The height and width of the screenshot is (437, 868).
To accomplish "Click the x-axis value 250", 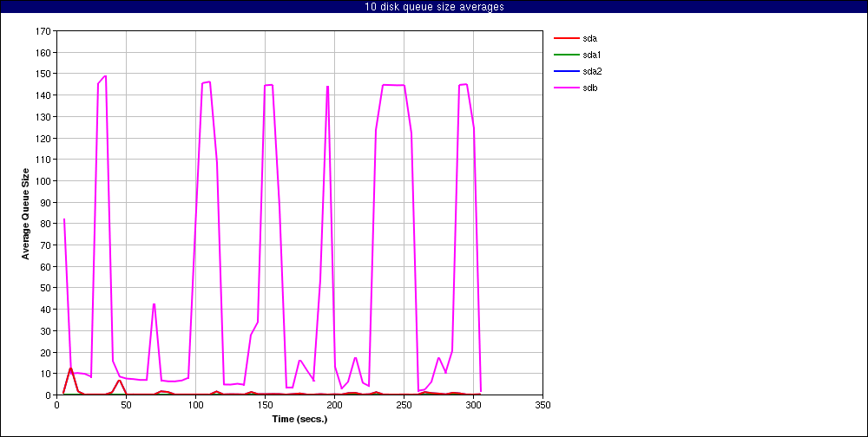I will pyautogui.click(x=404, y=405).
